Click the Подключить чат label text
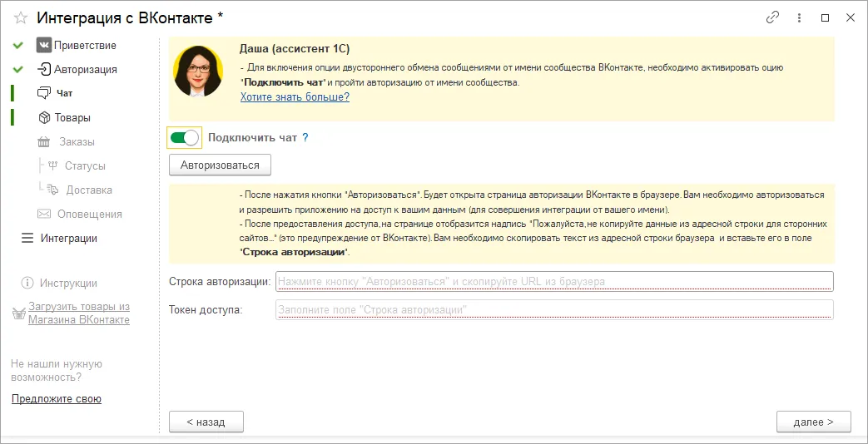This screenshot has width=868, height=444. click(252, 138)
